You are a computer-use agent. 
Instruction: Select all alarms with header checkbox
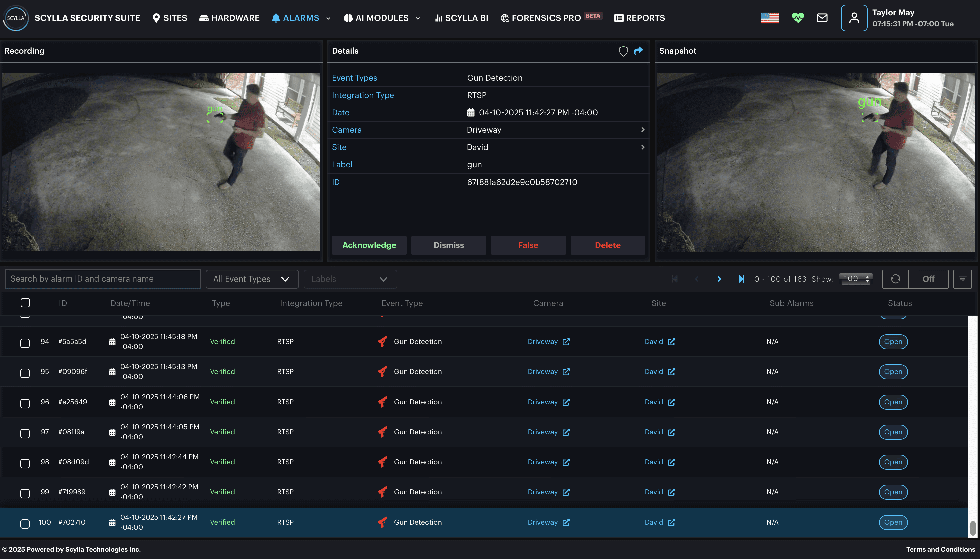pos(25,303)
